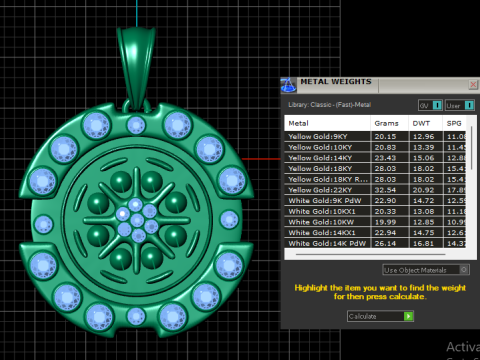Sort by the DWT column header
This screenshot has width=480, height=360.
tap(426, 123)
